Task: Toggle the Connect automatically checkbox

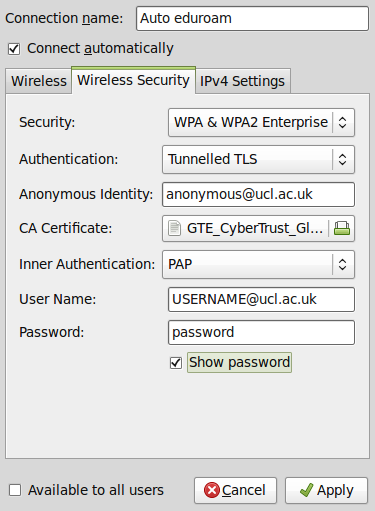Action: point(14,49)
